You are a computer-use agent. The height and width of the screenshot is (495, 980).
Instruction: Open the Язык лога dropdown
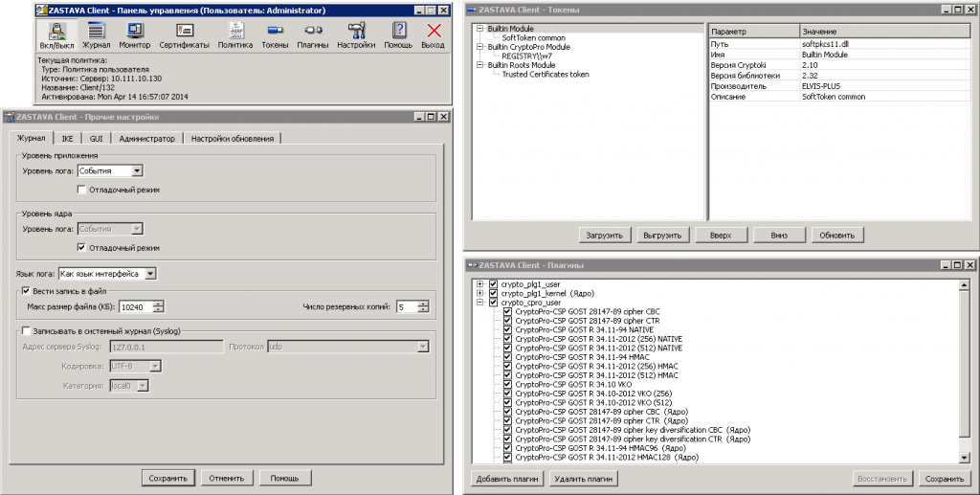point(150,274)
